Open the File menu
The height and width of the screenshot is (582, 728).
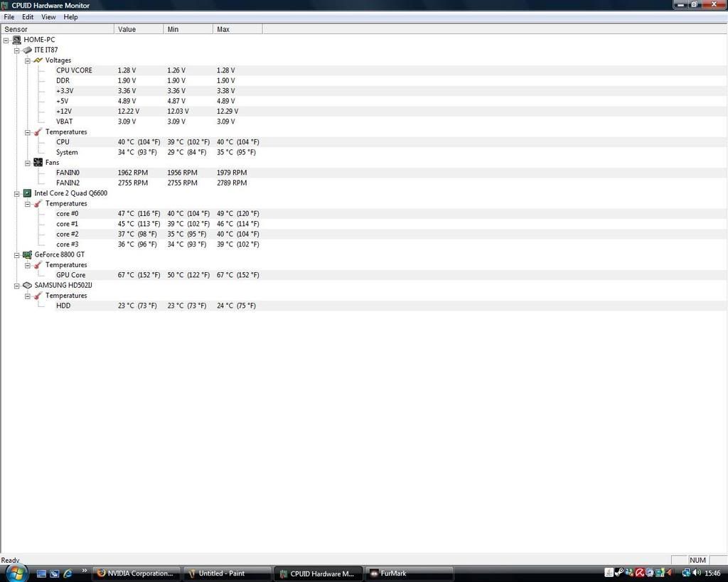point(9,17)
